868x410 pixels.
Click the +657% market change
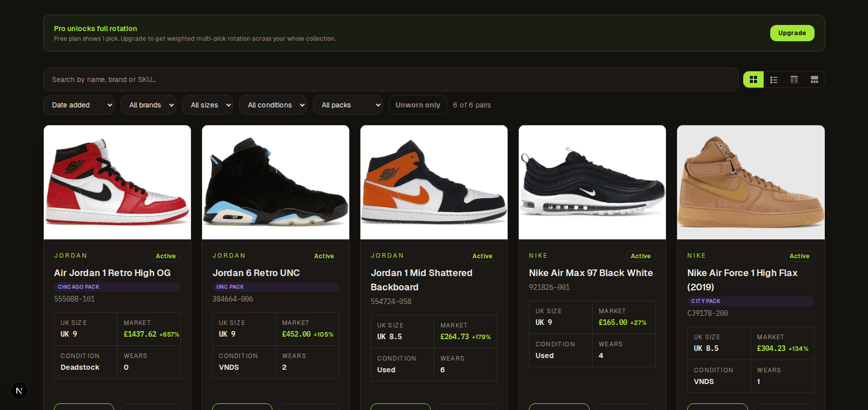170,335
